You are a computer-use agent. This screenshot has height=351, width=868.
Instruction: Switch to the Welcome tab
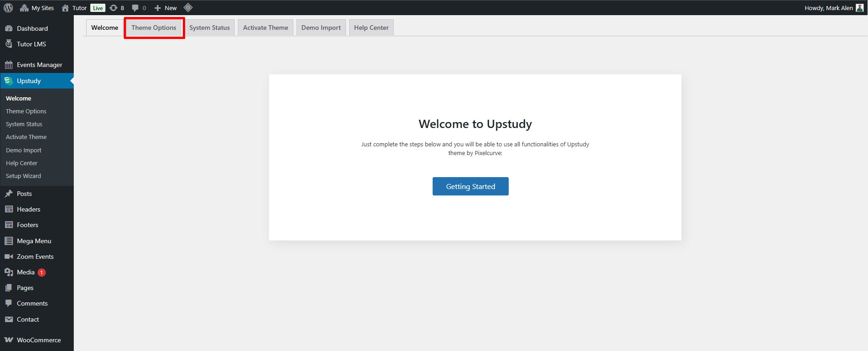[104, 28]
